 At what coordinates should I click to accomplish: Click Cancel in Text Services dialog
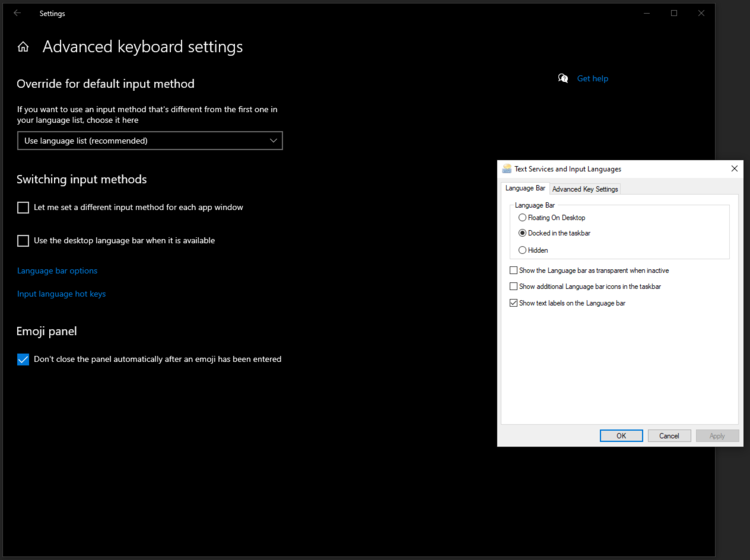point(669,436)
